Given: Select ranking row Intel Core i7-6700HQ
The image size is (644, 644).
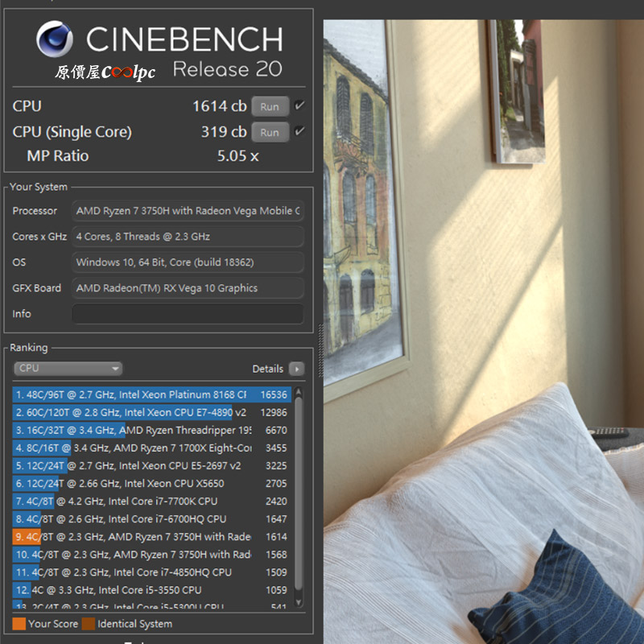Looking at the screenshot, I should tap(151, 518).
